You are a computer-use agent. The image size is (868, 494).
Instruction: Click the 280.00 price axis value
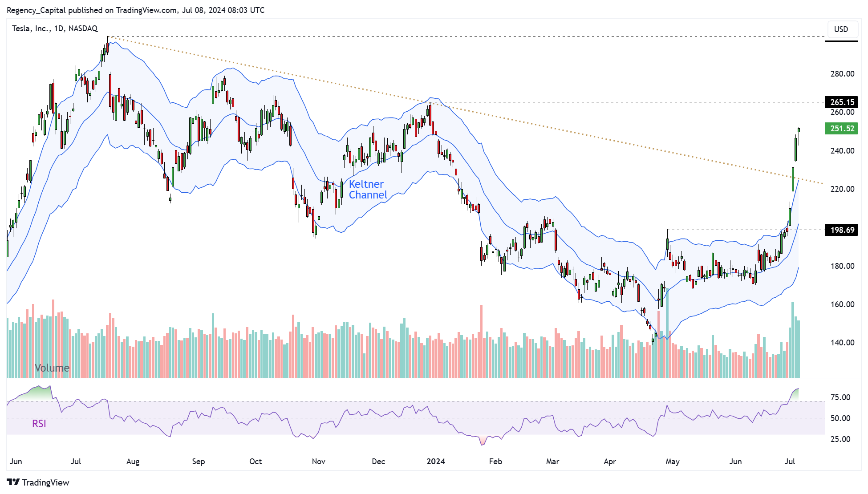842,74
